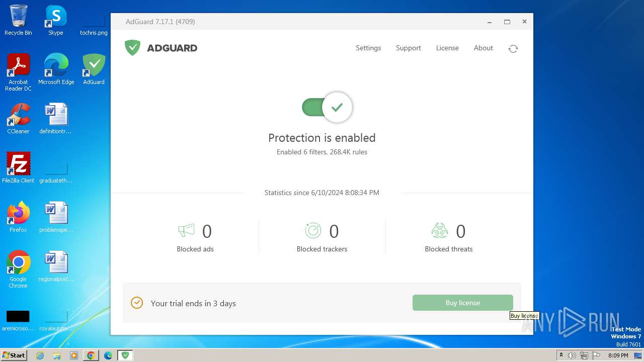The width and height of the screenshot is (644, 362).
Task: Open AdGuard desktop shortcut
Action: (x=94, y=69)
